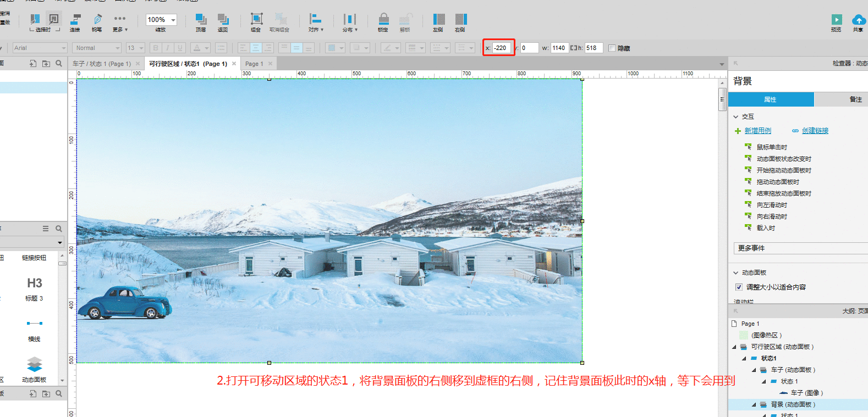The image size is (868, 417).
Task: Switch to the 车子 / 状态 1 tab
Action: click(102, 64)
